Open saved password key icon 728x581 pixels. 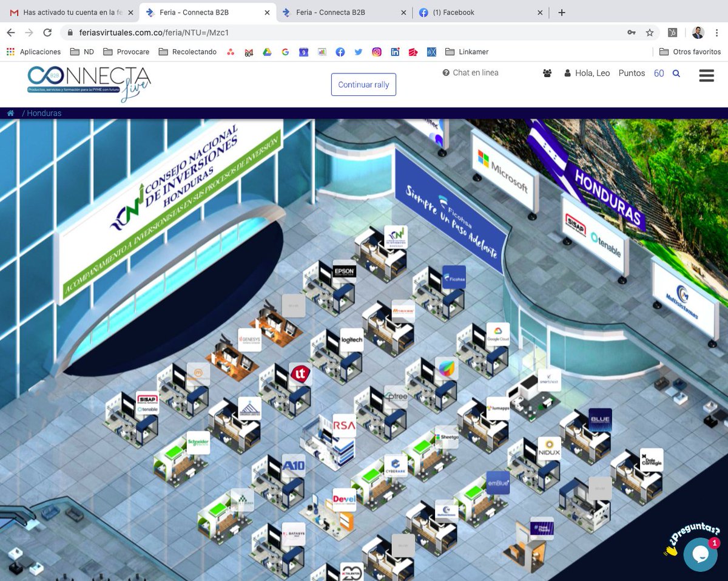pos(632,32)
